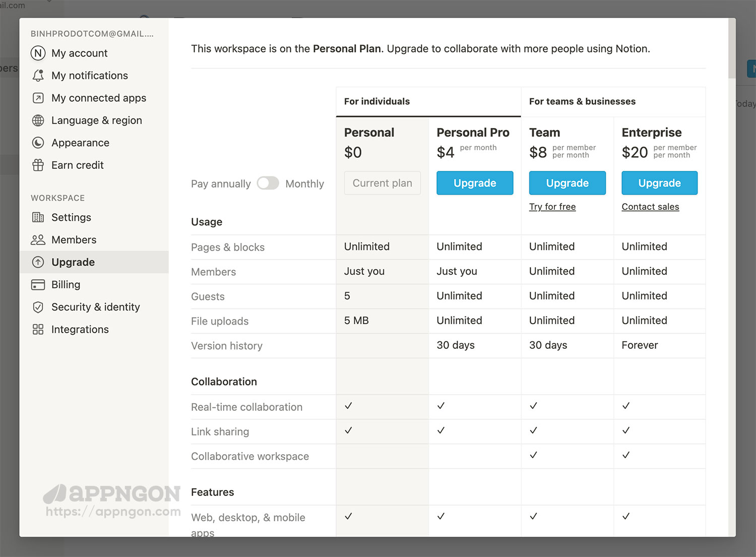The width and height of the screenshot is (756, 557).
Task: Click the Team plan heading
Action: click(544, 133)
